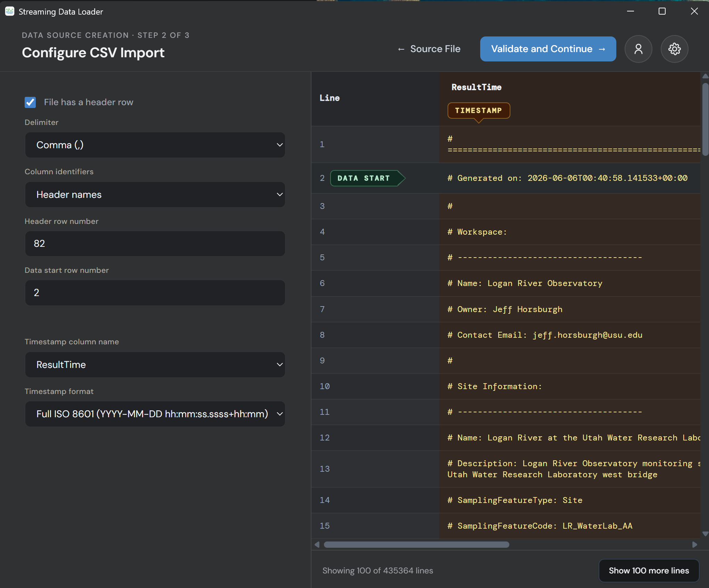Uncheck File has a header row

coord(30,102)
